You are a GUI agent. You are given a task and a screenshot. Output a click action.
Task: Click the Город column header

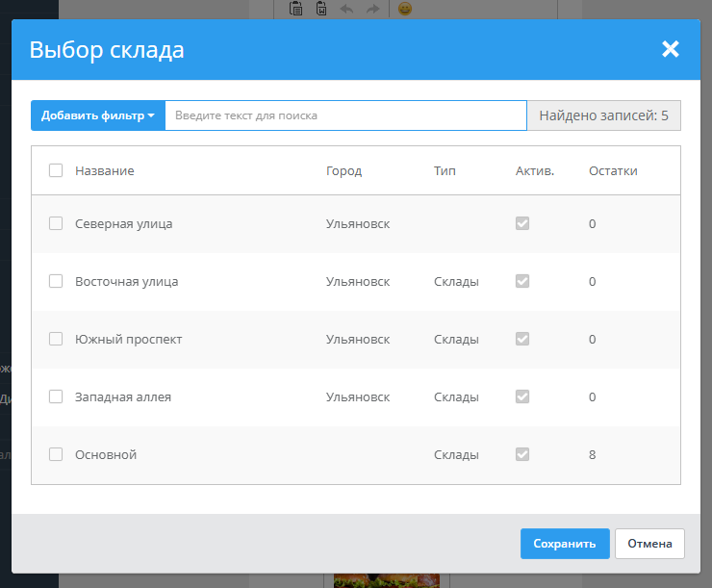tap(343, 170)
